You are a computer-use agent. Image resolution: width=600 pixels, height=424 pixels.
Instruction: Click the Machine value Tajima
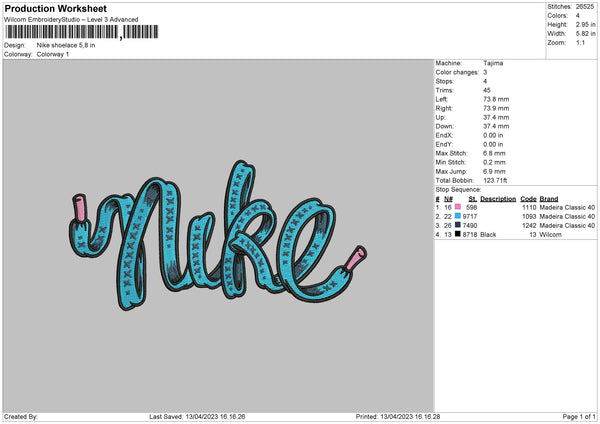[x=493, y=63]
